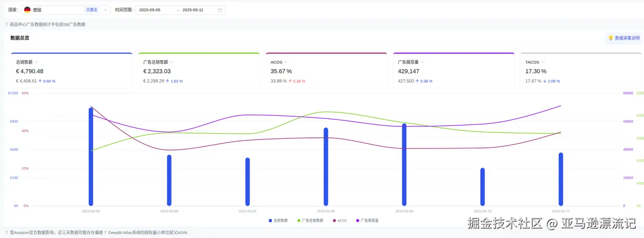Click the start date field 2025-05-05
The height and width of the screenshot is (238, 644).
pyautogui.click(x=149, y=10)
